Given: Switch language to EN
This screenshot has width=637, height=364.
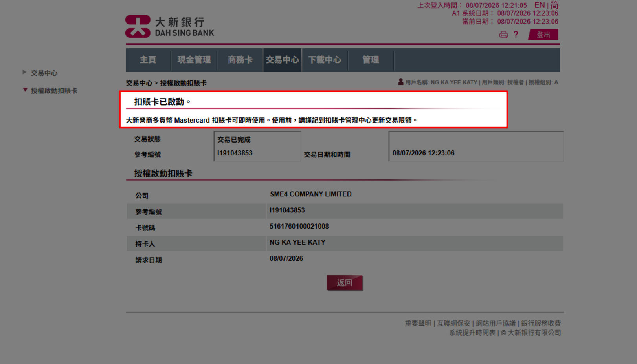Looking at the screenshot, I should (539, 5).
